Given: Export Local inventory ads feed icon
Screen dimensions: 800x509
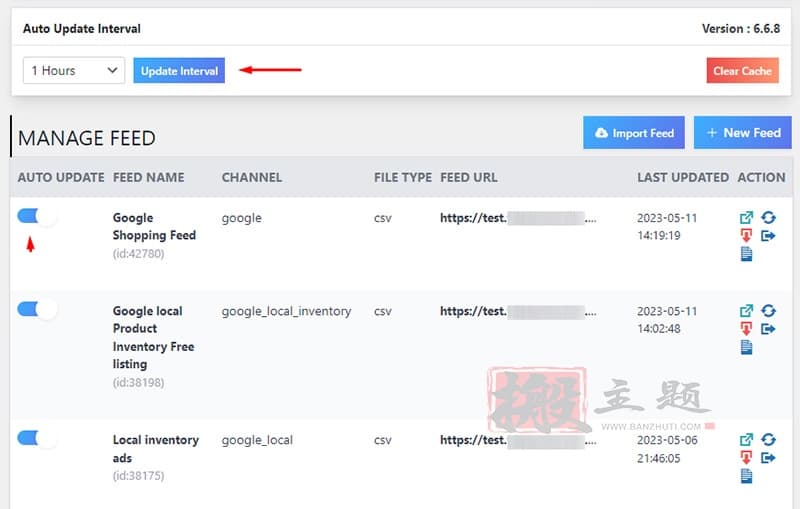Looking at the screenshot, I should click(768, 458).
